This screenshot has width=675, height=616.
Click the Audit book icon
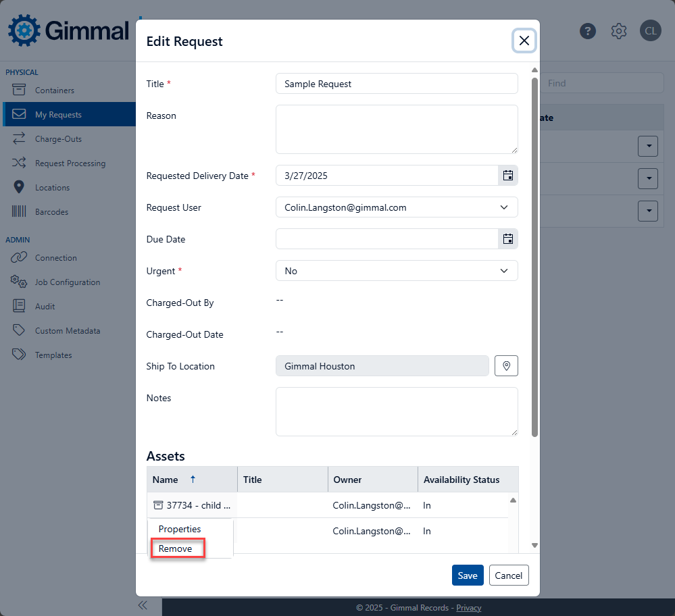click(x=18, y=305)
